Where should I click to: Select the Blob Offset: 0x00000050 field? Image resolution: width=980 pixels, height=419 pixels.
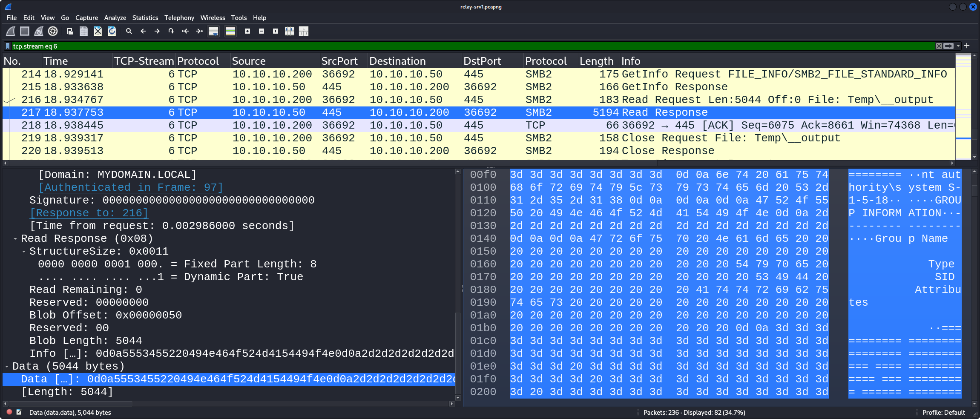click(106, 315)
